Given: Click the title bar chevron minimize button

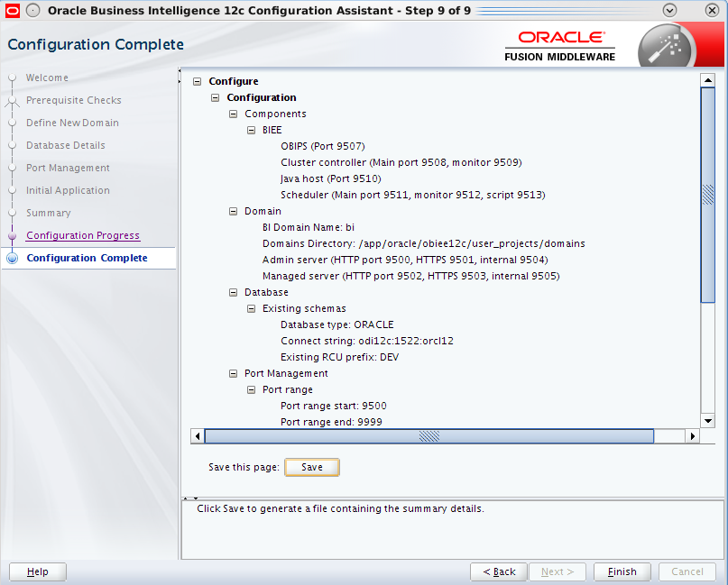Looking at the screenshot, I should pos(669,10).
